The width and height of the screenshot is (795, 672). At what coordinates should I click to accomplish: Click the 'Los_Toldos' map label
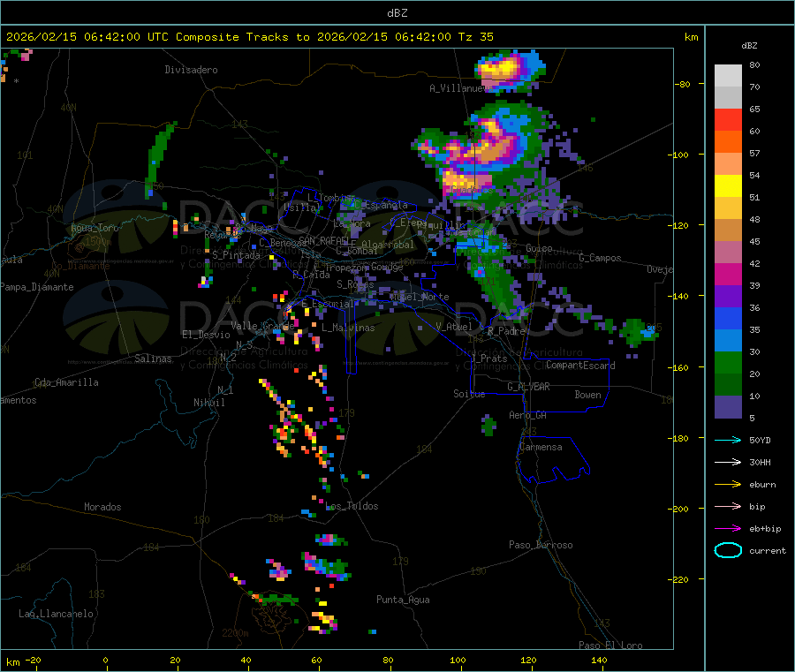(x=352, y=506)
